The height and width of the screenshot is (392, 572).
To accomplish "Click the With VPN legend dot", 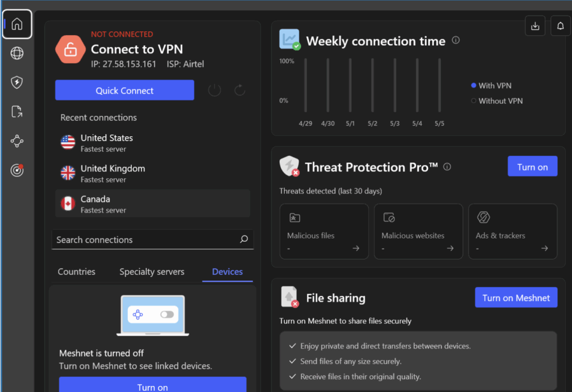I will (474, 85).
